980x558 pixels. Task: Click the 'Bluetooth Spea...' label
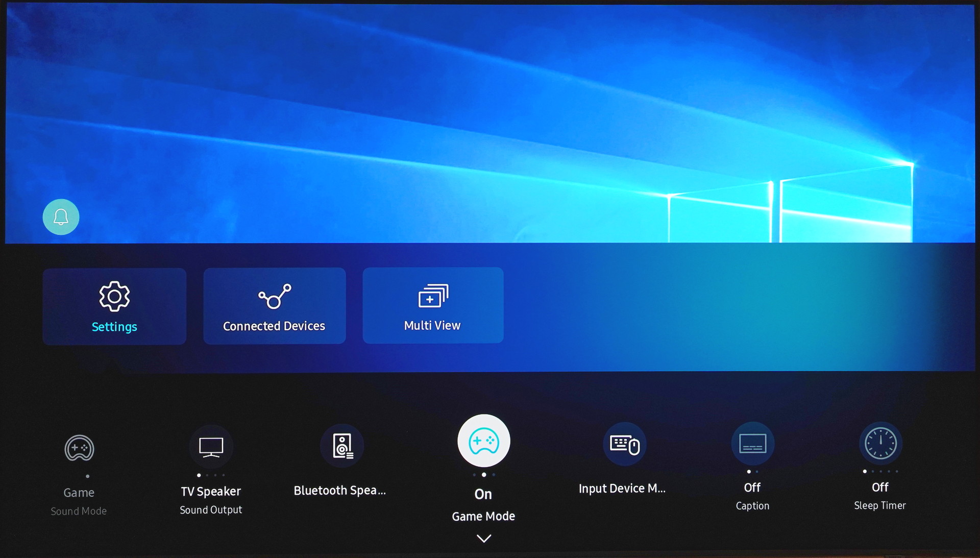[x=340, y=490]
